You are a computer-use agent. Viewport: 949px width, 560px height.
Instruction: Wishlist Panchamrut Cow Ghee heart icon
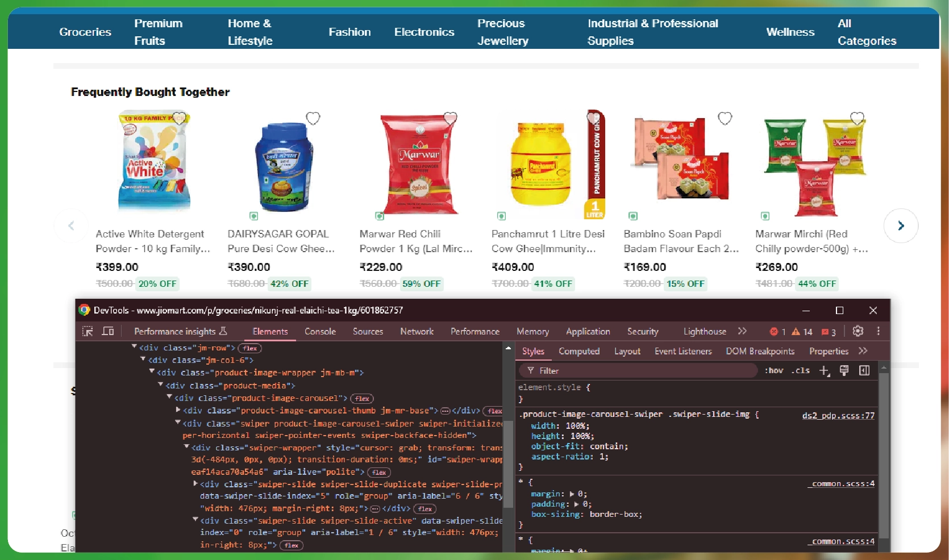click(594, 118)
